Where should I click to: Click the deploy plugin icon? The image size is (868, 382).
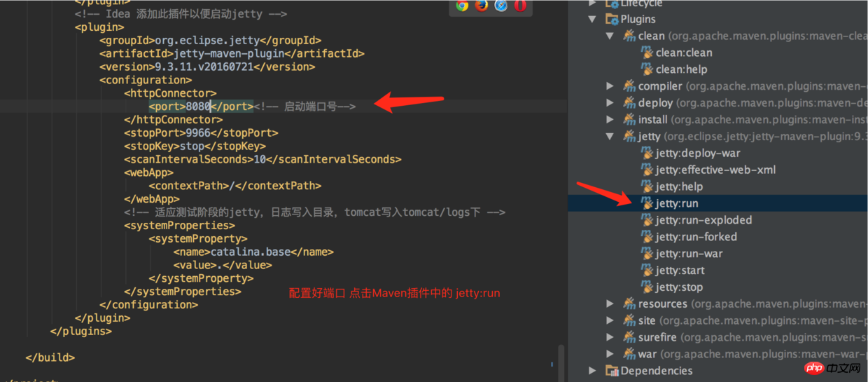(x=629, y=103)
